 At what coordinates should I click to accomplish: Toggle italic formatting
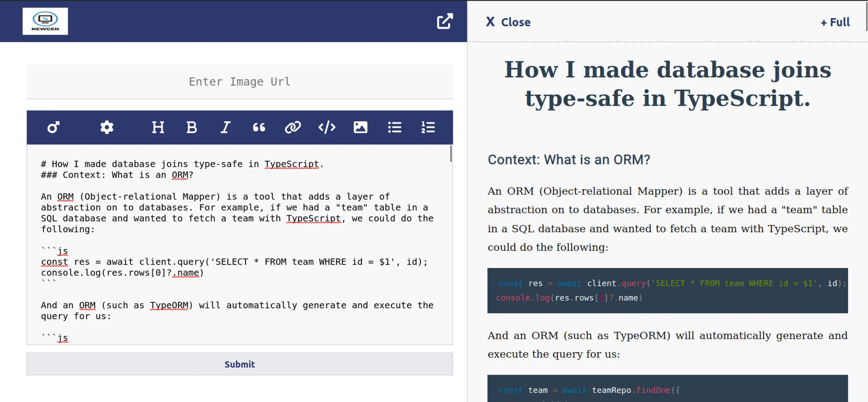point(225,127)
